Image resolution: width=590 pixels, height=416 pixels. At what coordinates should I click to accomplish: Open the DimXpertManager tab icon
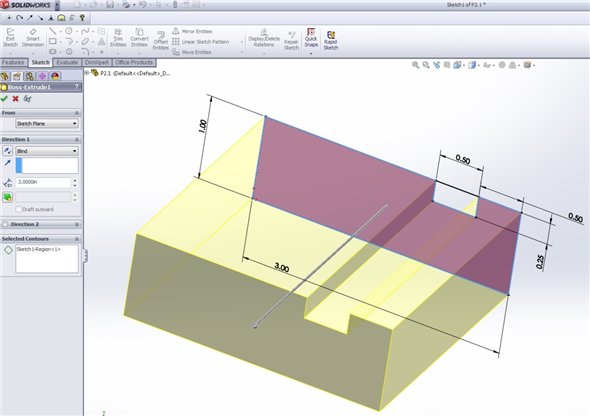[42, 76]
